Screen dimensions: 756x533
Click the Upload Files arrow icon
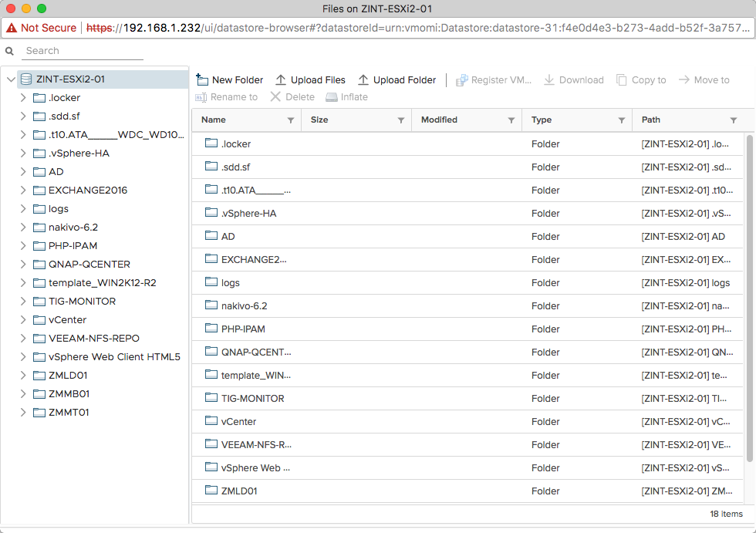(281, 79)
